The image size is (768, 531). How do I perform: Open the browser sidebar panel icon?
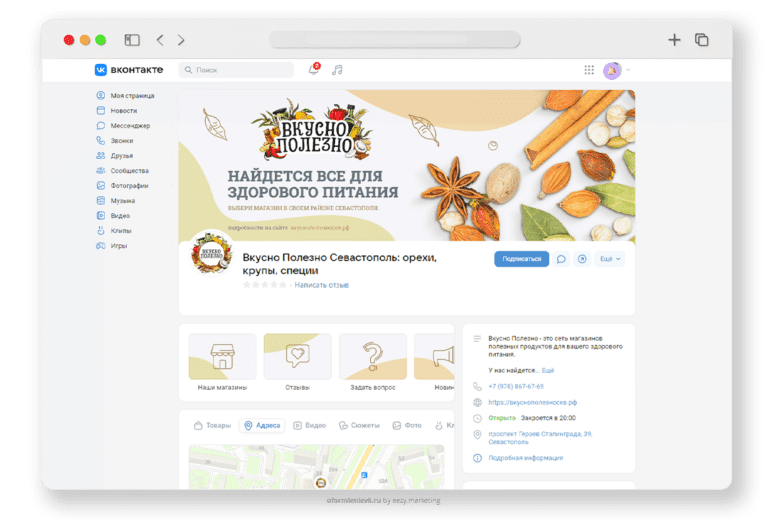(x=132, y=40)
